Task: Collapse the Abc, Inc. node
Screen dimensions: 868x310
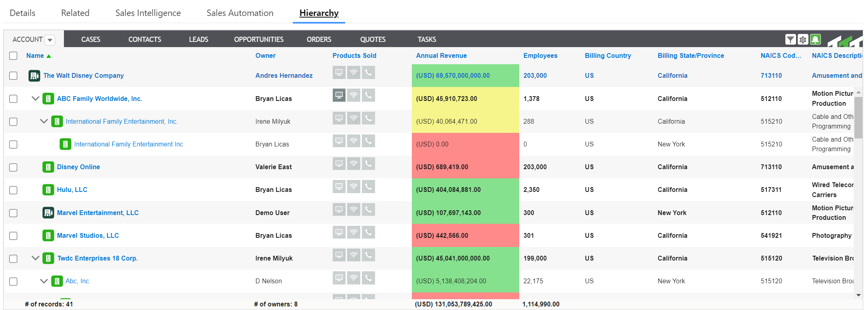Action: pyautogui.click(x=44, y=281)
